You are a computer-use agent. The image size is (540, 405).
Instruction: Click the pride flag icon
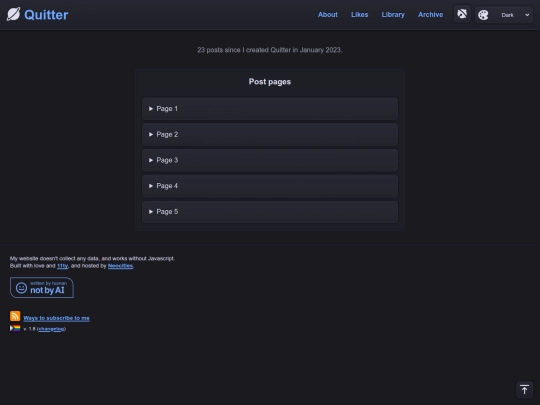[15, 328]
